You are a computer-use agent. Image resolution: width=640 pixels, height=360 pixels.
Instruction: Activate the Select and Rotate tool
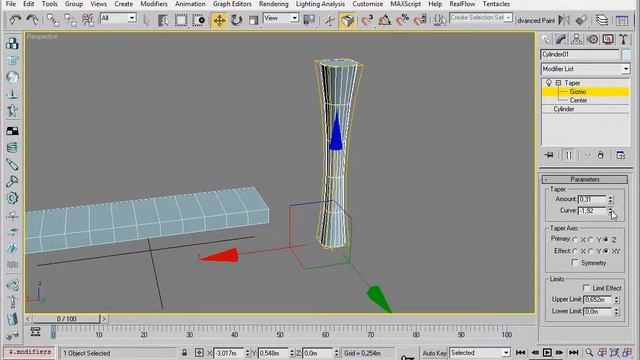(x=236, y=20)
